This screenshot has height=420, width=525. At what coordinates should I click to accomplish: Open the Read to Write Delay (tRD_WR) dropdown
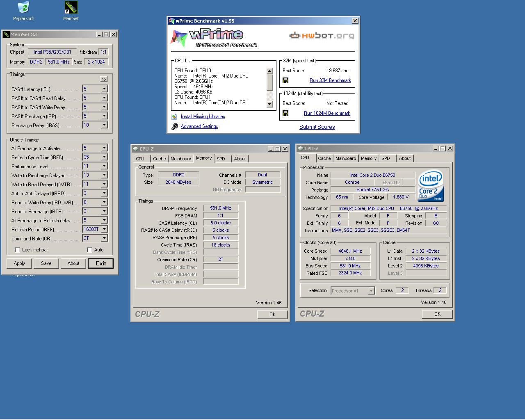(104, 202)
